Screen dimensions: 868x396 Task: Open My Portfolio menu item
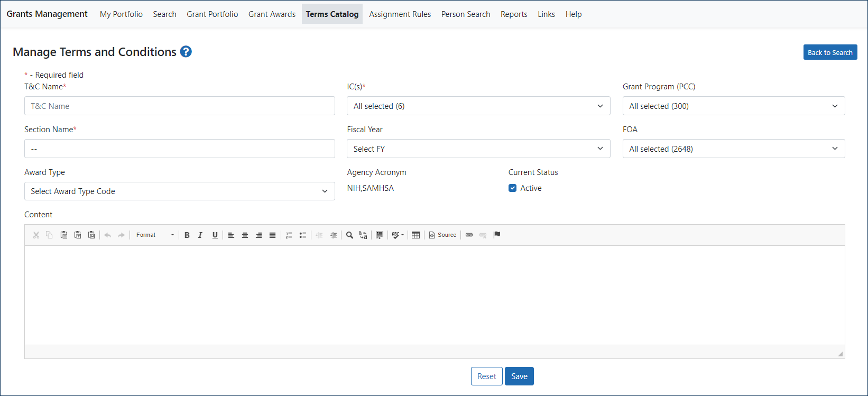121,14
